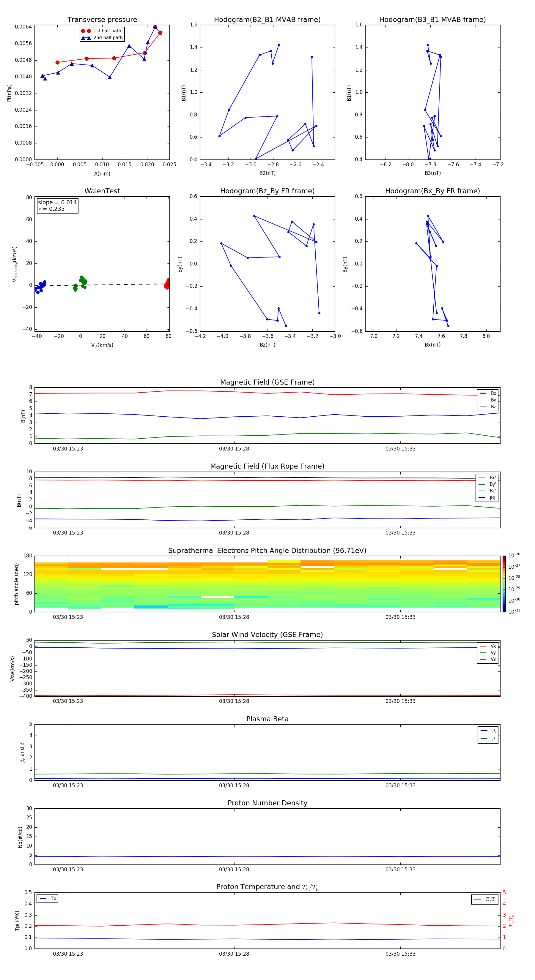Select the Vy legend entry in Solar Wind plot
The height and width of the screenshot is (980, 535).
[488, 652]
